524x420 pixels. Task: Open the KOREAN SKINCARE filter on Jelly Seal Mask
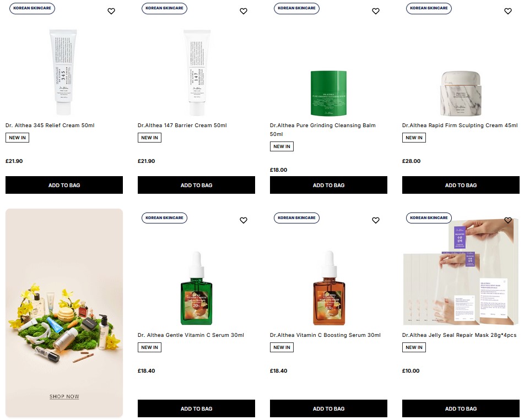point(429,217)
